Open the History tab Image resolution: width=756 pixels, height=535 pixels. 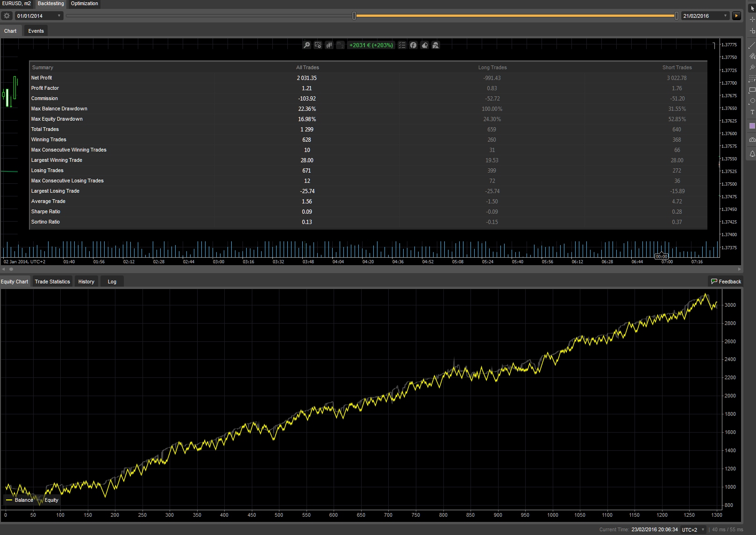(x=86, y=282)
